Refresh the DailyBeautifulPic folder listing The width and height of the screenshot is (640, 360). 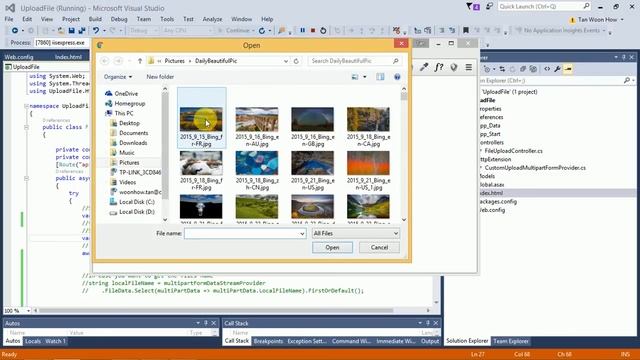296,61
